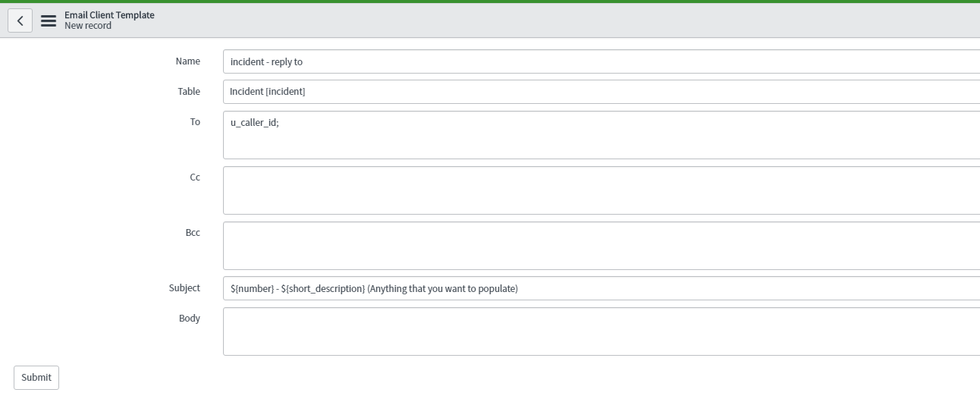Click the Body field label

[x=190, y=318]
